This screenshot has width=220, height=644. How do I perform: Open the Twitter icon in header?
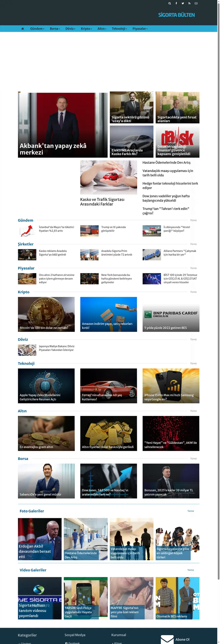click(183, 3)
